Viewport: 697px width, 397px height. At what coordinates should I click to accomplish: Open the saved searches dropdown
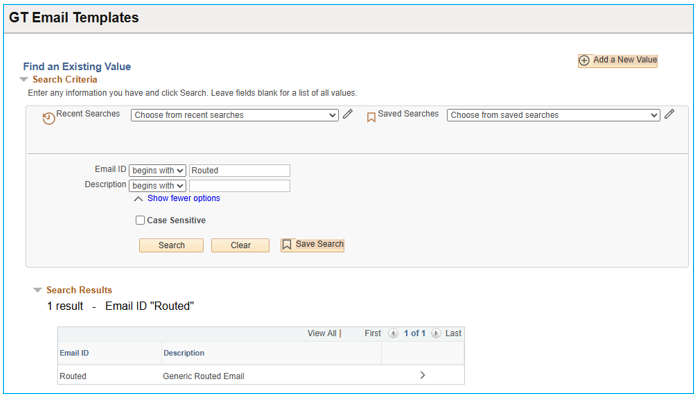tap(553, 115)
